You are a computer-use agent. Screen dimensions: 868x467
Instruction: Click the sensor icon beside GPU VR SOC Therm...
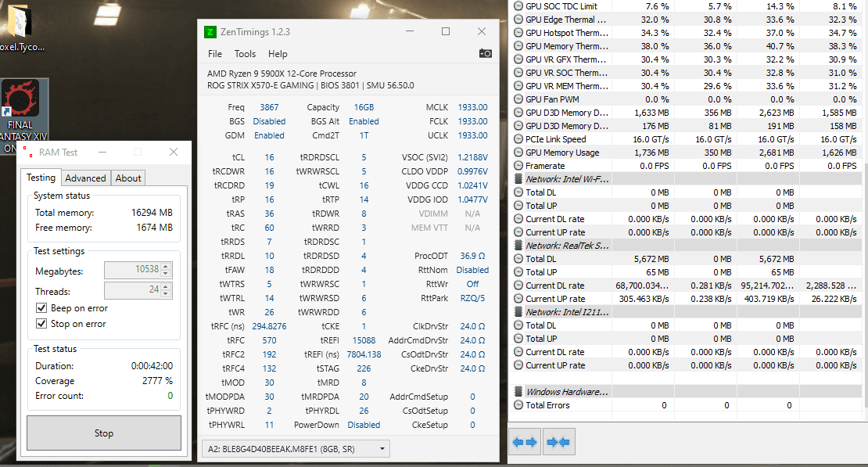coord(518,73)
